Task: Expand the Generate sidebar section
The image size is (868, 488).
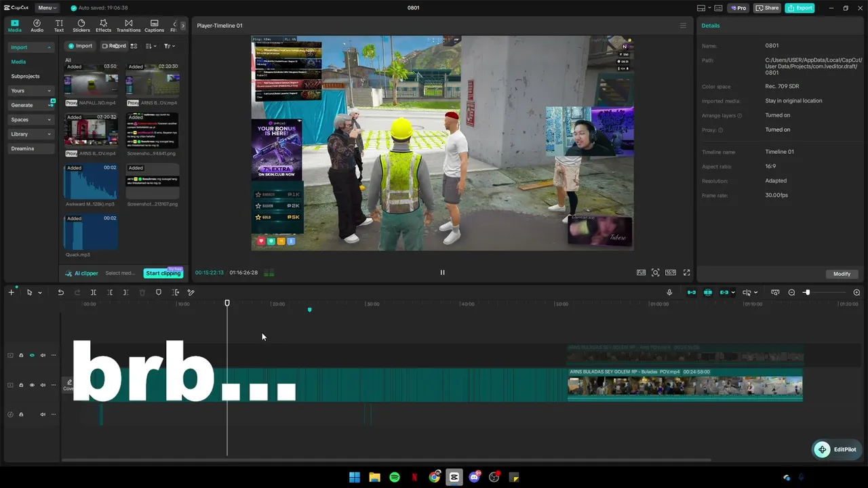Action: coord(32,105)
